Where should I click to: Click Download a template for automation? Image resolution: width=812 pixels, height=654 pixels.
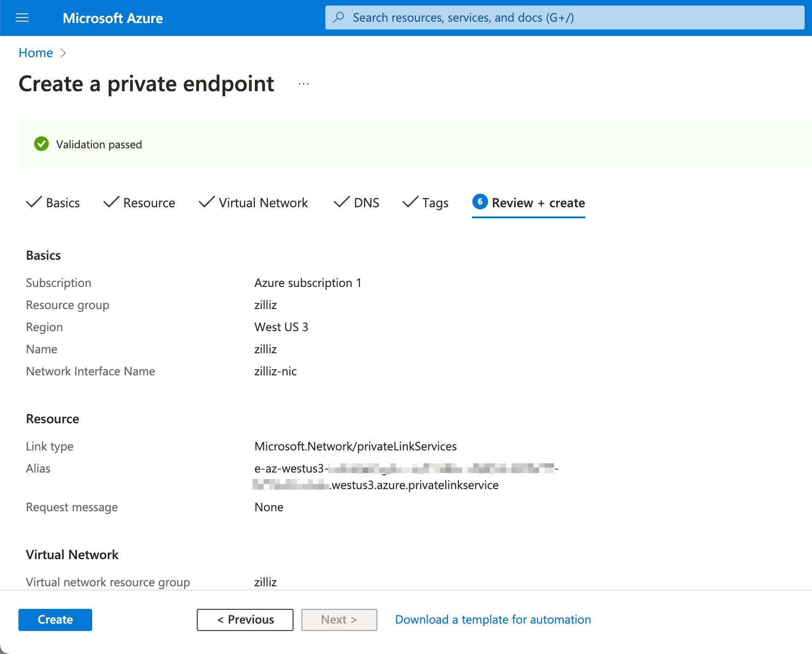[x=493, y=620]
